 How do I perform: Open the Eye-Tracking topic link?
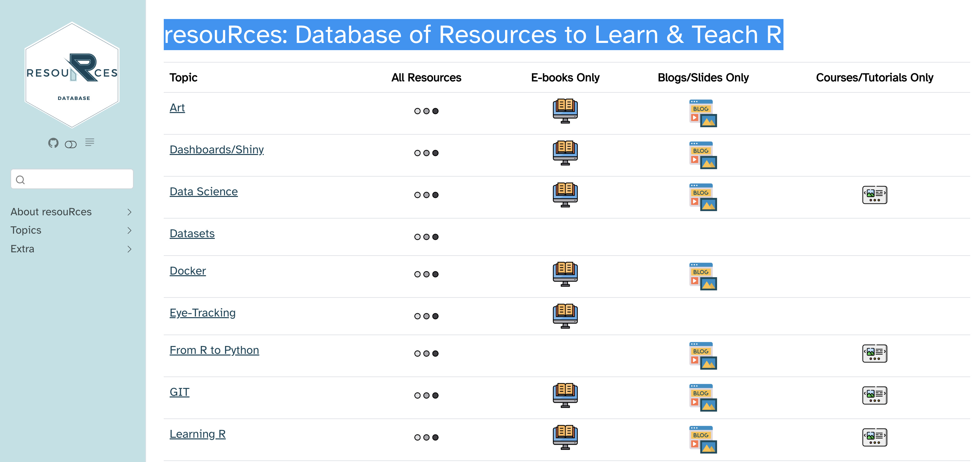[203, 313]
